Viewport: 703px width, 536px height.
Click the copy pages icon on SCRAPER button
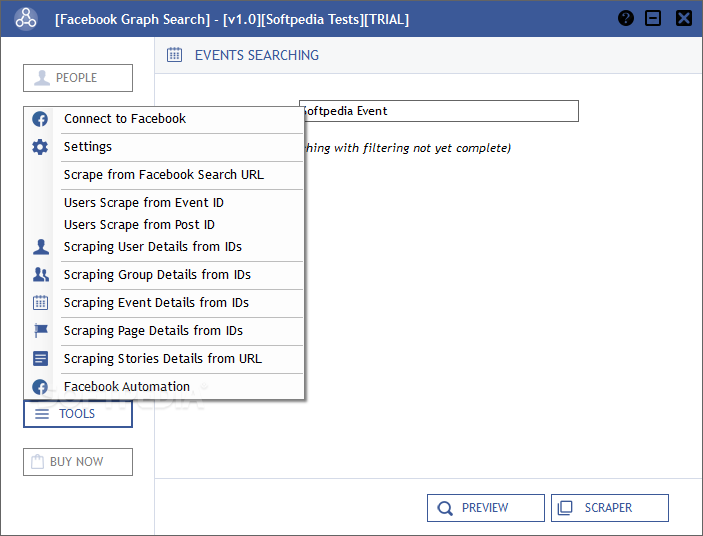[x=565, y=508]
